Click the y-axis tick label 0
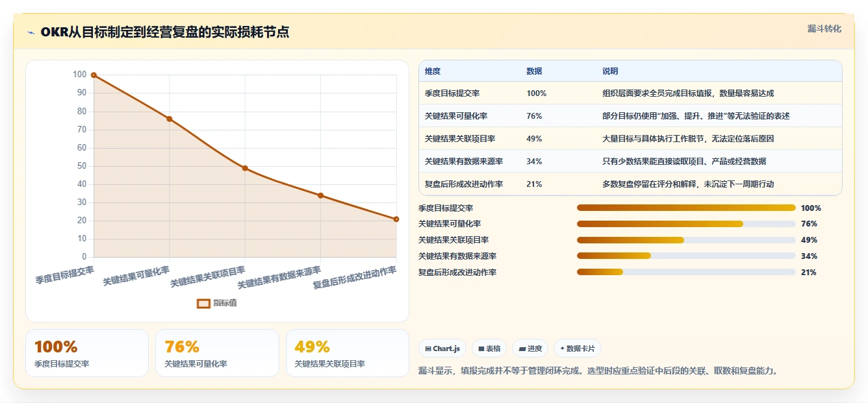 point(84,257)
